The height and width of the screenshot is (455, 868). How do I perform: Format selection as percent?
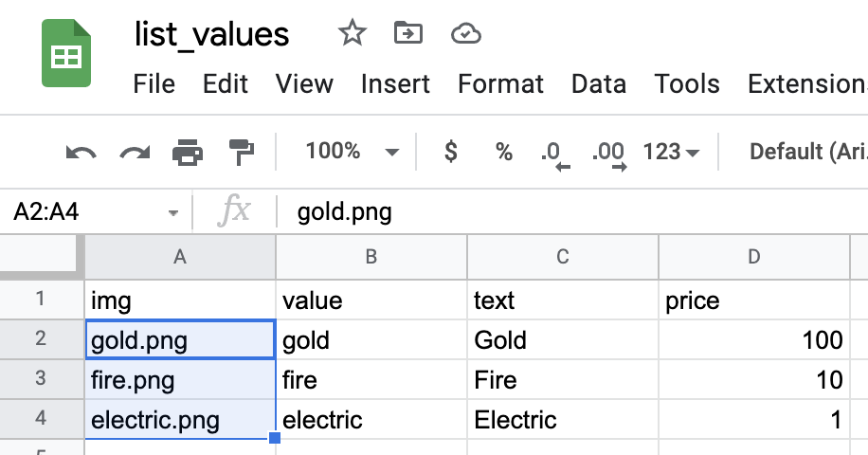(x=503, y=152)
